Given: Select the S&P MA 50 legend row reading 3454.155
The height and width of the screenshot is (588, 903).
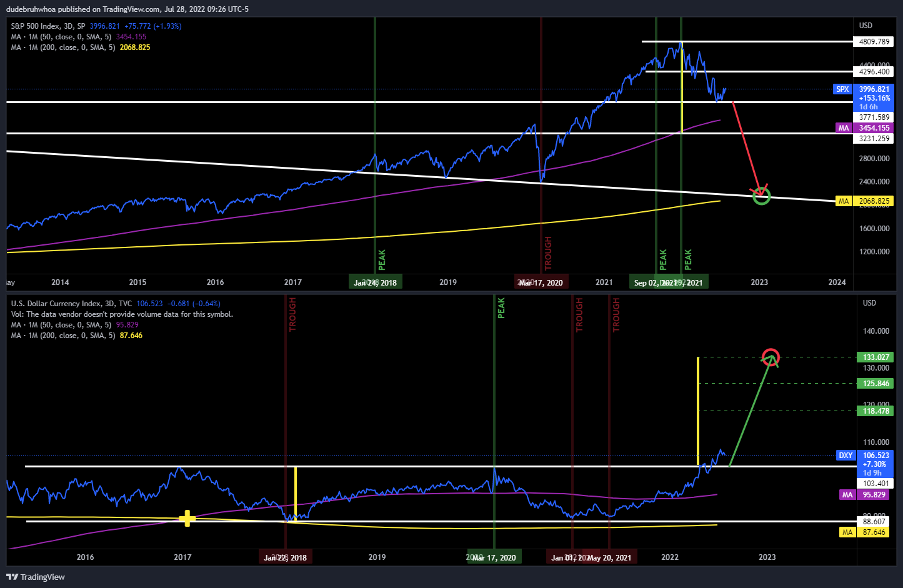Looking at the screenshot, I should (x=79, y=37).
